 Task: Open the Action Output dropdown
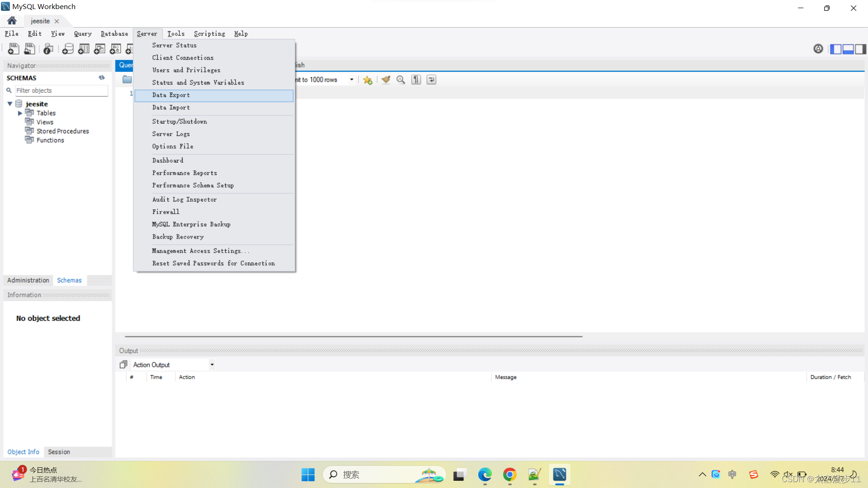pyautogui.click(x=212, y=365)
